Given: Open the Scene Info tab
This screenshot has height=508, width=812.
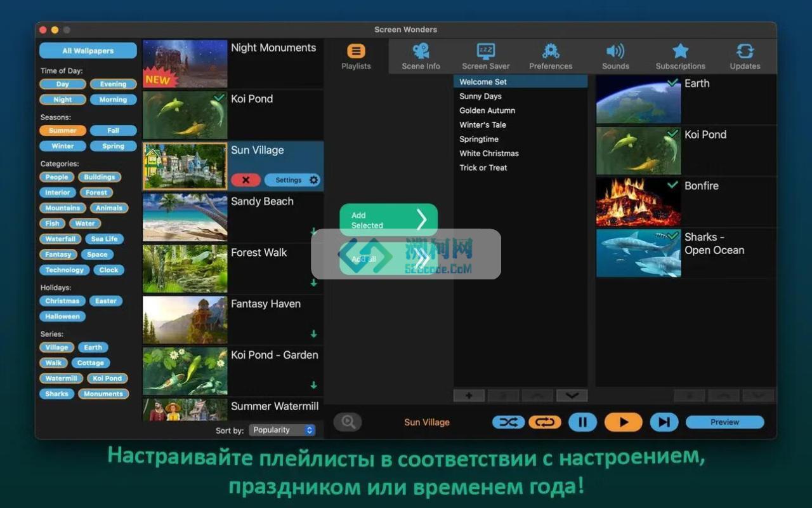Looking at the screenshot, I should (x=421, y=57).
